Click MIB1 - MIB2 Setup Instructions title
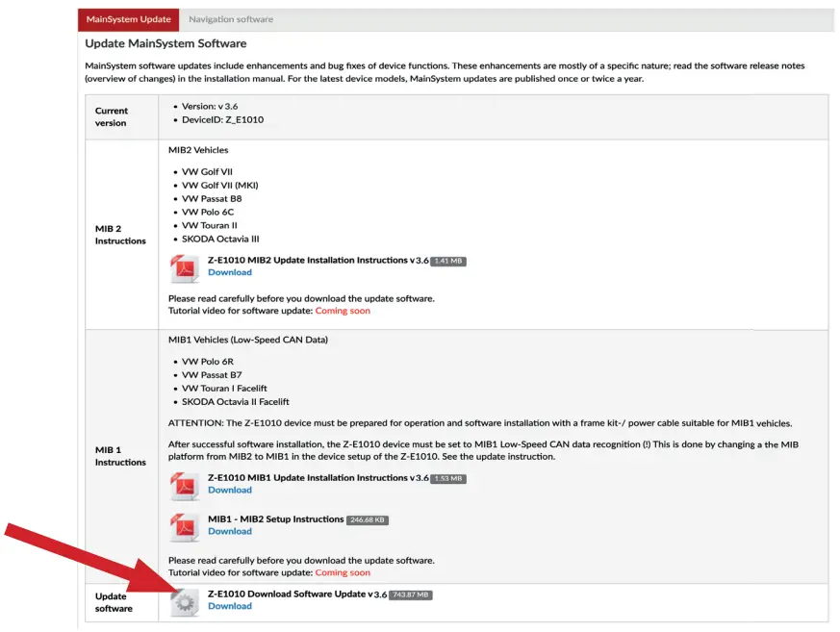This screenshot has width=840, height=632. 276,519
